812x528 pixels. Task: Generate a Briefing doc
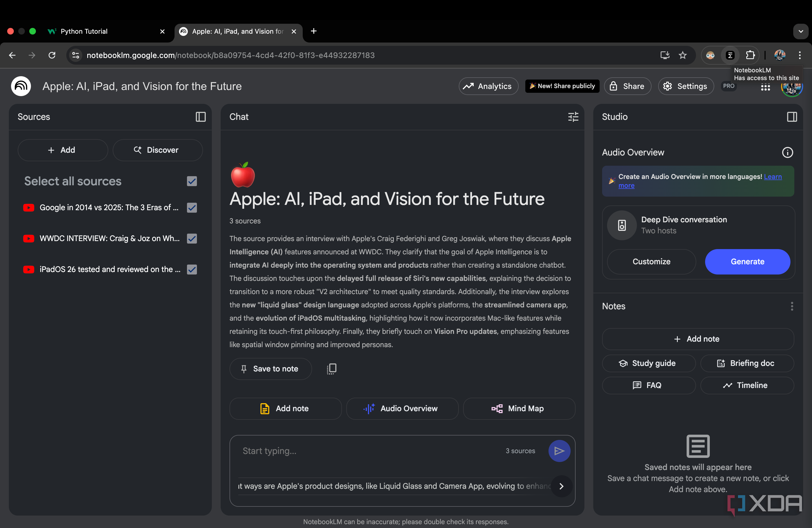(x=747, y=363)
